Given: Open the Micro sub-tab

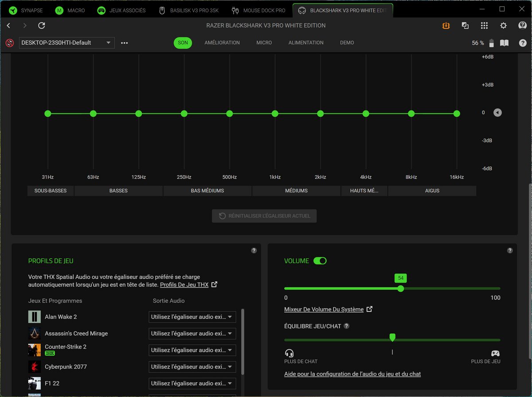Looking at the screenshot, I should pyautogui.click(x=264, y=43).
